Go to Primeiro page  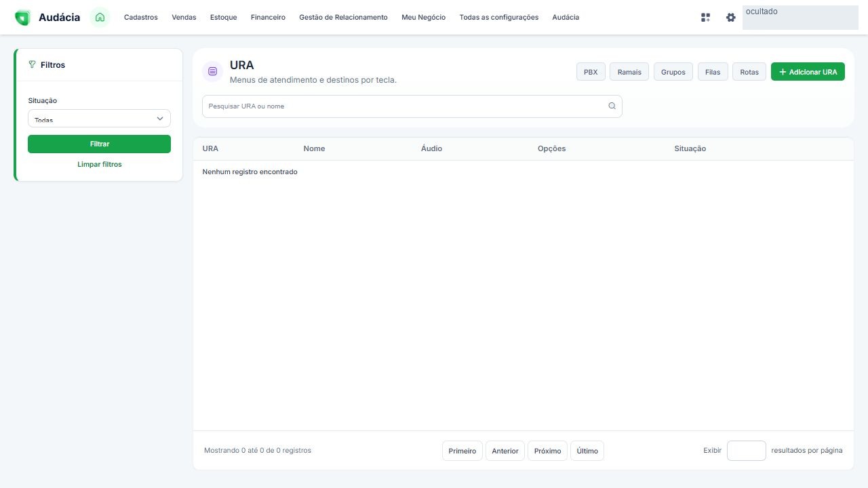(x=462, y=451)
